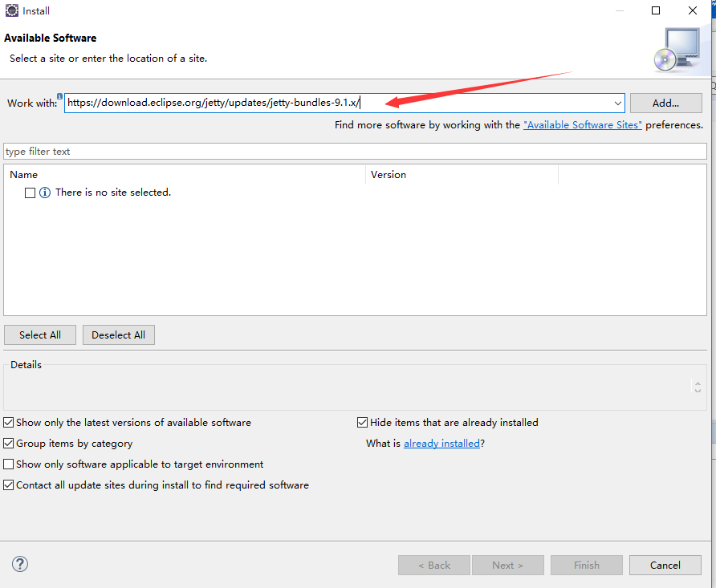716x588 pixels.
Task: Click the Version column header
Action: [462, 175]
